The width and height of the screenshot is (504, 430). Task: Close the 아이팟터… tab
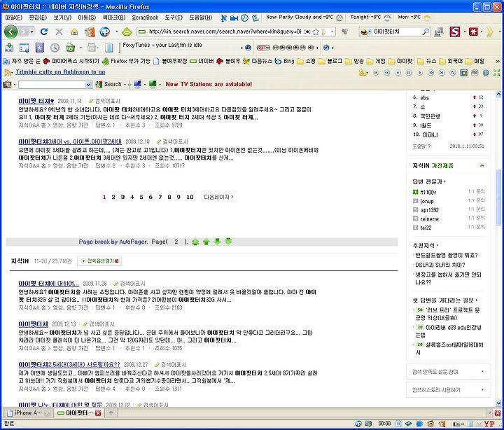point(98,413)
